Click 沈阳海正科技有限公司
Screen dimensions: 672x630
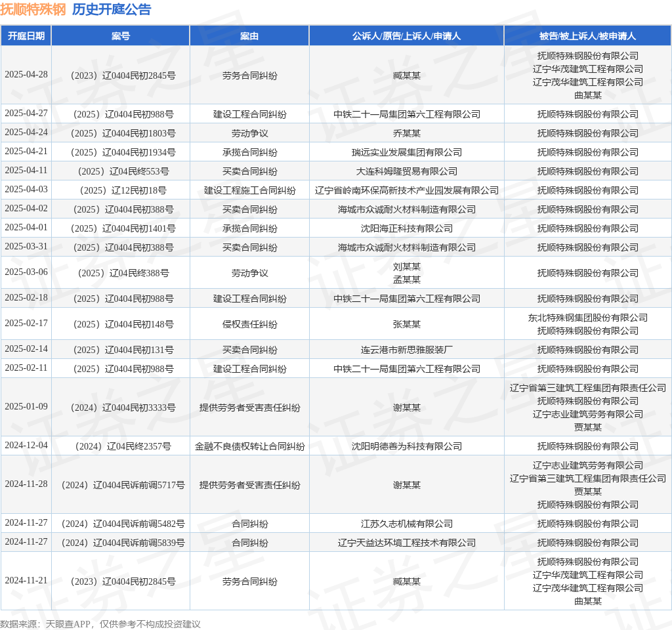click(407, 228)
